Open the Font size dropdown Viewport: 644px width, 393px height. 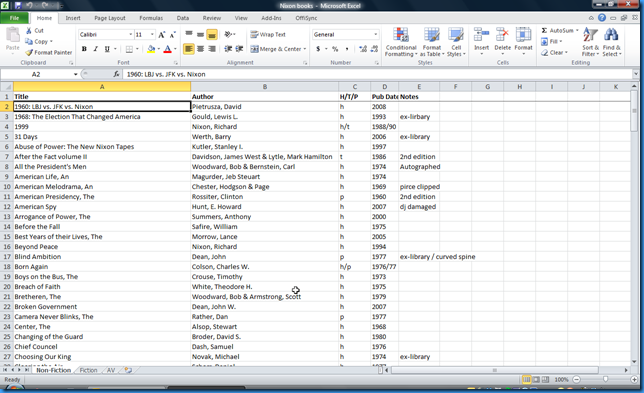(152, 34)
